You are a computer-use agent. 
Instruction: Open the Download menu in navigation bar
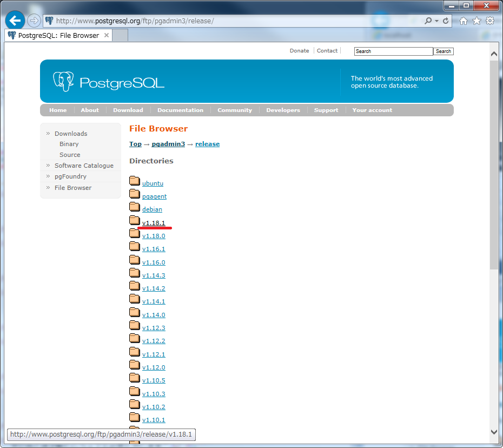(128, 110)
